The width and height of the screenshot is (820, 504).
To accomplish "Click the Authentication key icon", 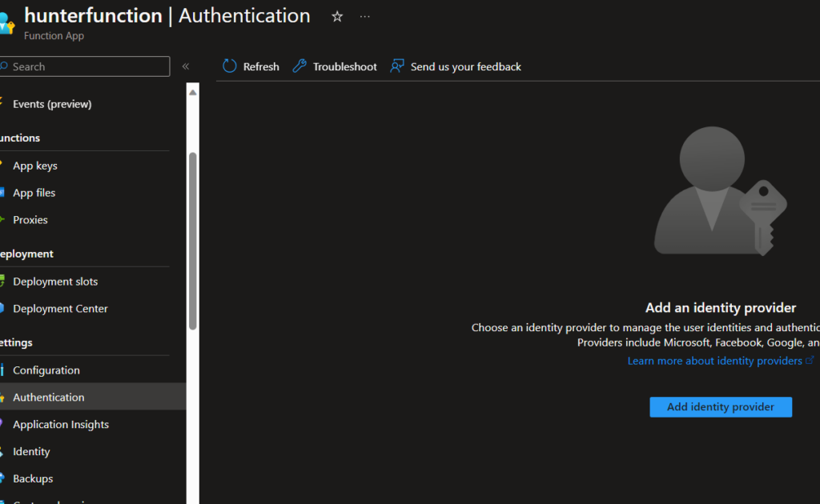I will [x=2, y=398].
